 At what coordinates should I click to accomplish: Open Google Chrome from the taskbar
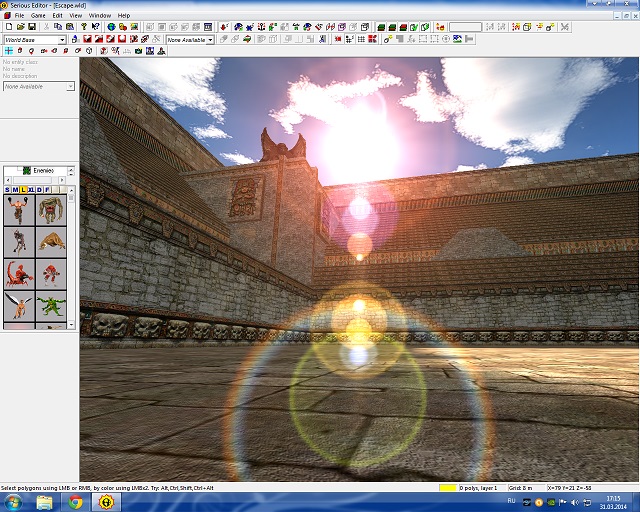tap(76, 502)
